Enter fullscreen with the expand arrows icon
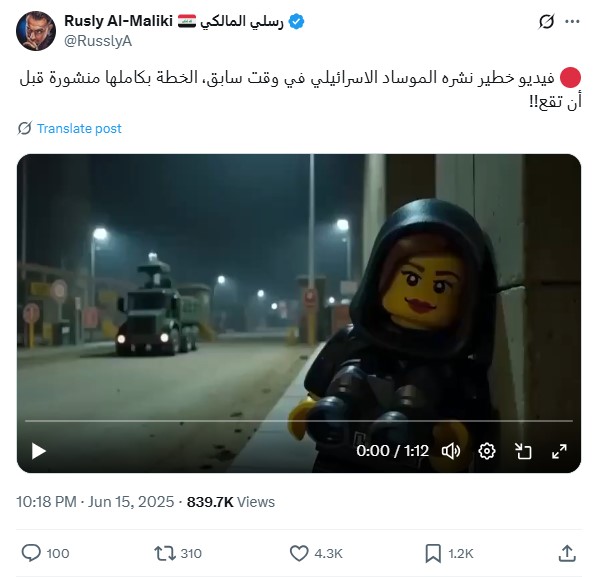 (x=559, y=452)
